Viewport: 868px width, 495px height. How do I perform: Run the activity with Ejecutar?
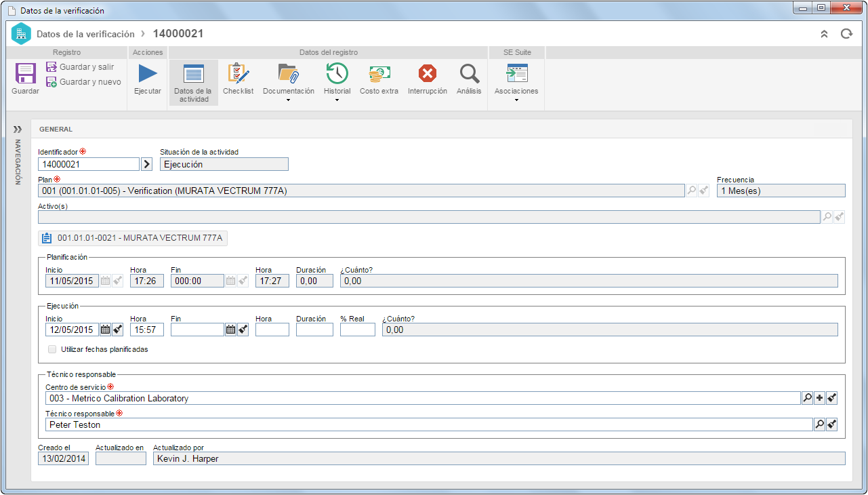coord(148,79)
